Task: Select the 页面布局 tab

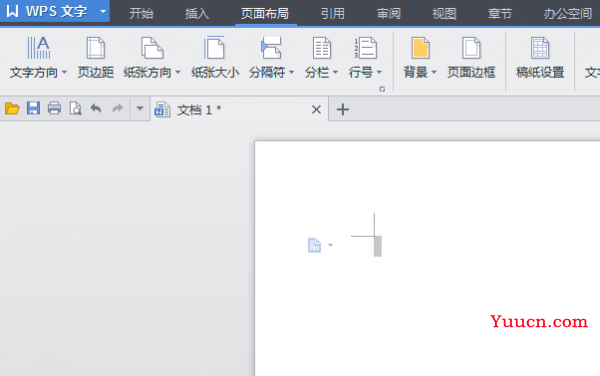Action: click(x=265, y=14)
